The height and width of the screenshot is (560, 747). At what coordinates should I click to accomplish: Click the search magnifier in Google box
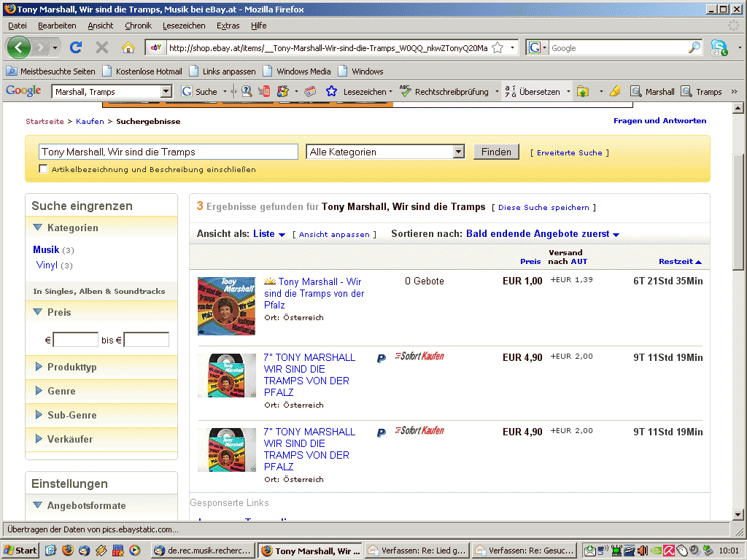694,47
